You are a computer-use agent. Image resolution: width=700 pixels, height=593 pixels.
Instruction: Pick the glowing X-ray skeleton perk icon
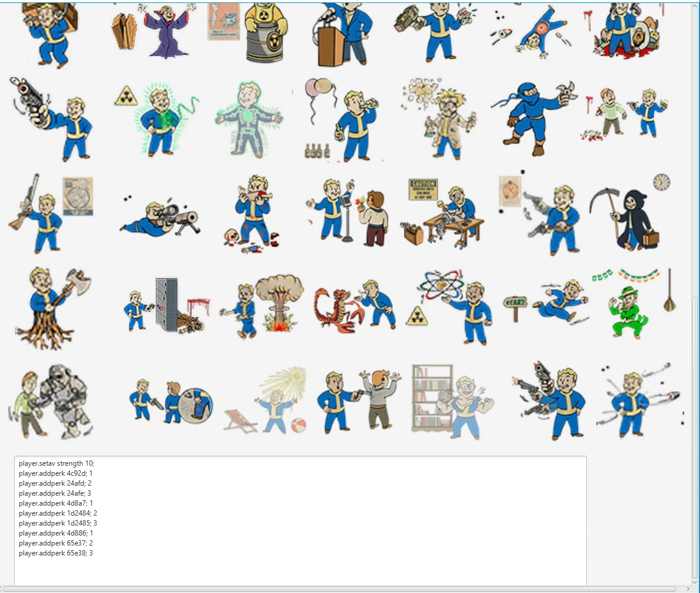click(249, 120)
